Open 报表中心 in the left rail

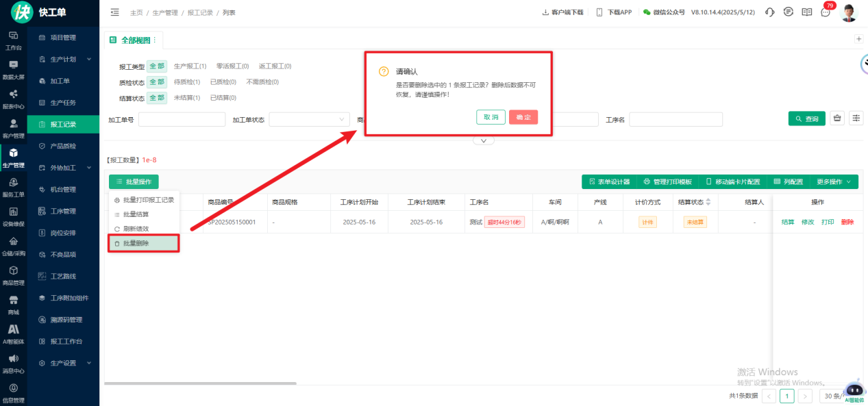click(13, 99)
